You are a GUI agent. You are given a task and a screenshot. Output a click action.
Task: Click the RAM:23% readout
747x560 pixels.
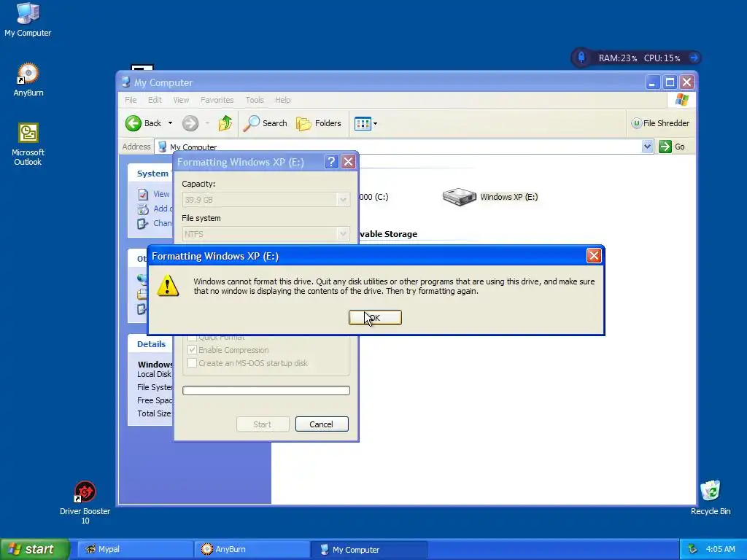pyautogui.click(x=617, y=58)
